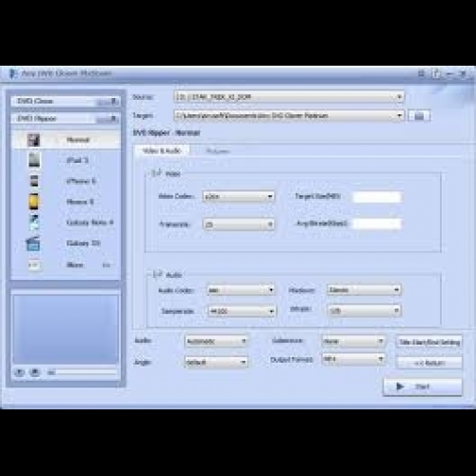The height and width of the screenshot is (476, 476).
Task: Select the Nexus 5 phone icon
Action: click(34, 202)
